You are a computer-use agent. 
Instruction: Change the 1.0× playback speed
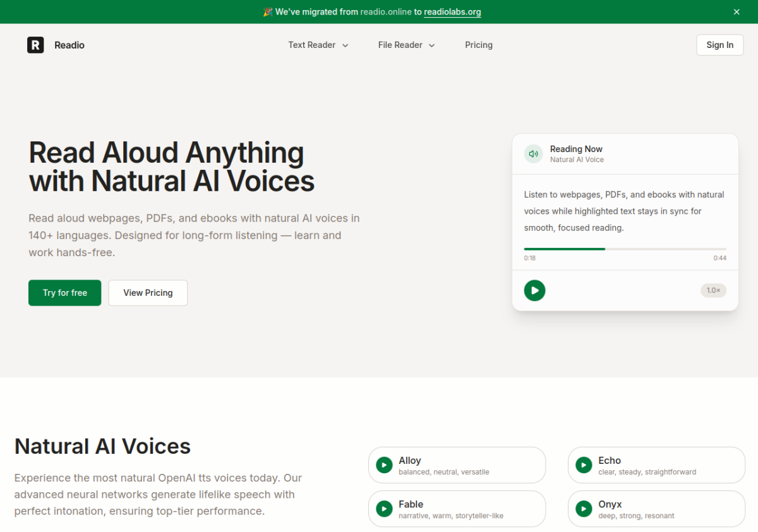click(x=713, y=290)
